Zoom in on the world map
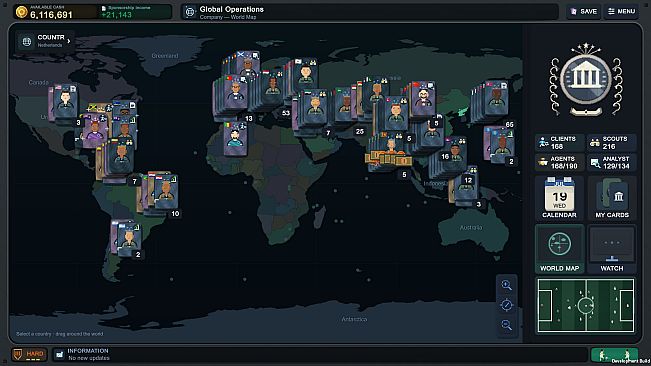651x366 pixels. click(x=507, y=285)
